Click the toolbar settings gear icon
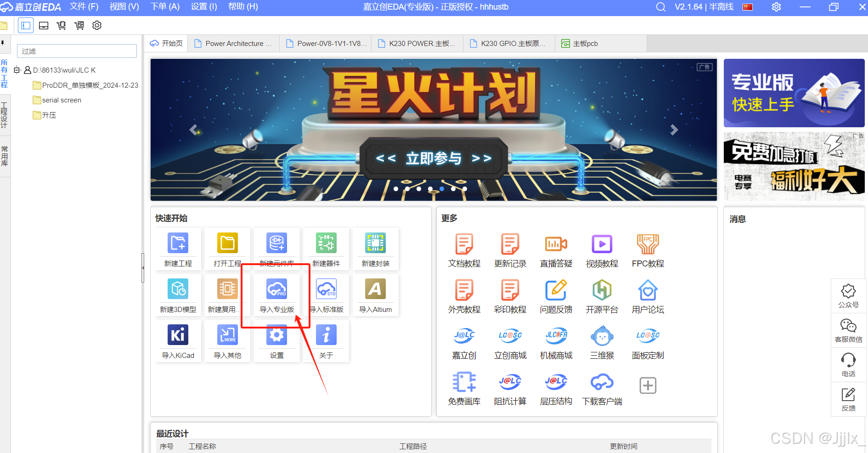The width and height of the screenshot is (868, 453). coord(97,25)
